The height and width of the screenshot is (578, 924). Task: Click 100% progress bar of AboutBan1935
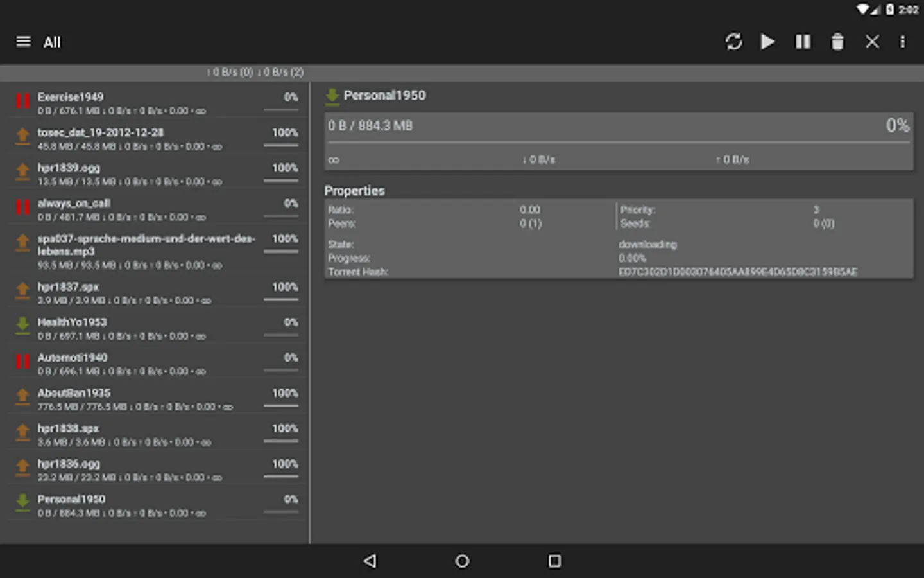281,406
